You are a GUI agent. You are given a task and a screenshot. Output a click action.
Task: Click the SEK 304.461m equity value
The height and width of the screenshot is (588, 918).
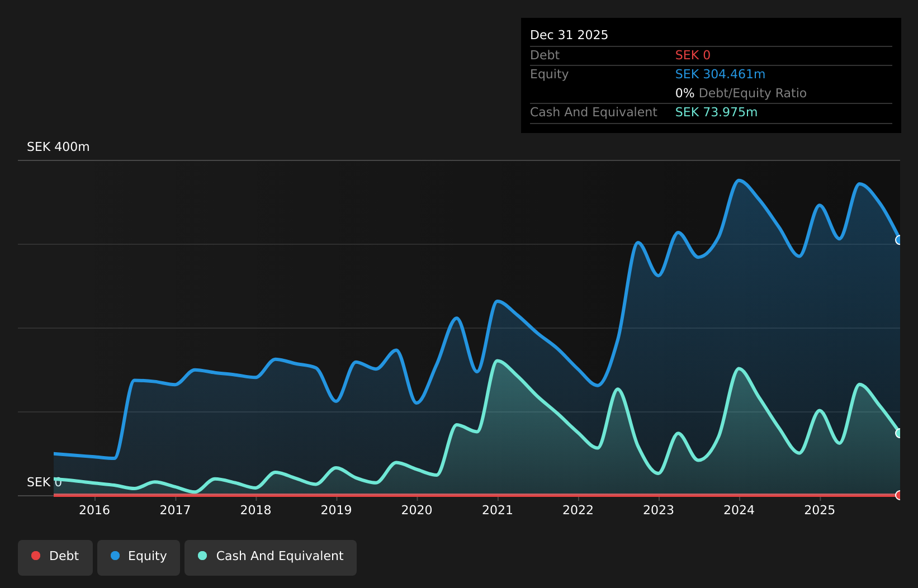720,74
